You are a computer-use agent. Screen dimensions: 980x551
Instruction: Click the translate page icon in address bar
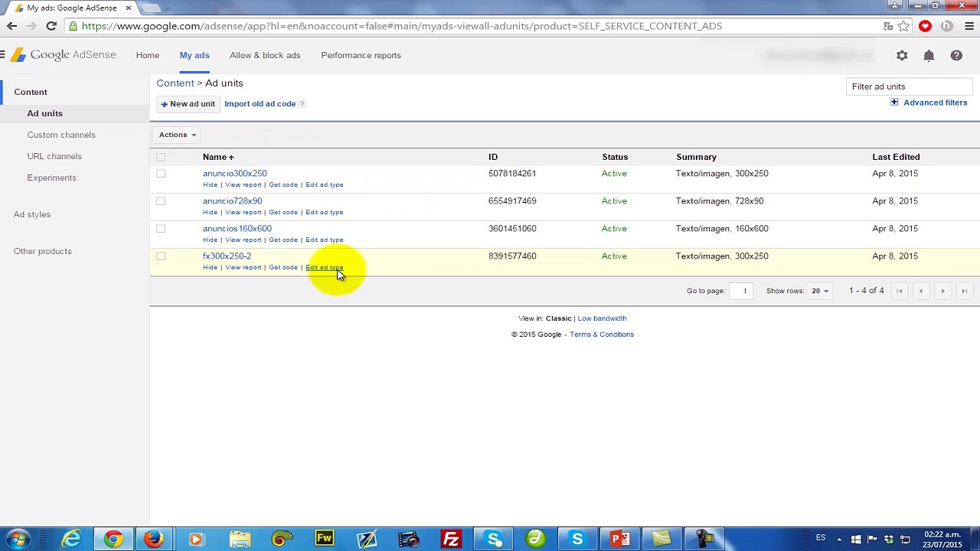(888, 26)
